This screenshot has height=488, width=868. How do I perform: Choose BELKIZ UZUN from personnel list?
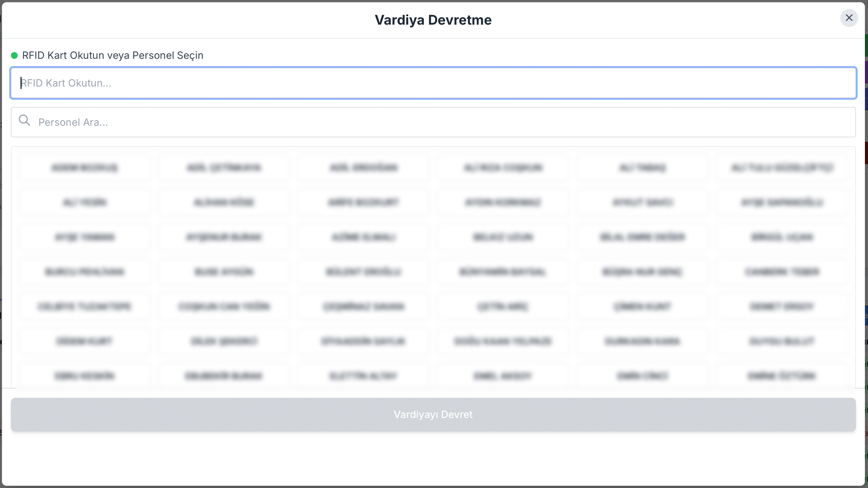click(503, 237)
